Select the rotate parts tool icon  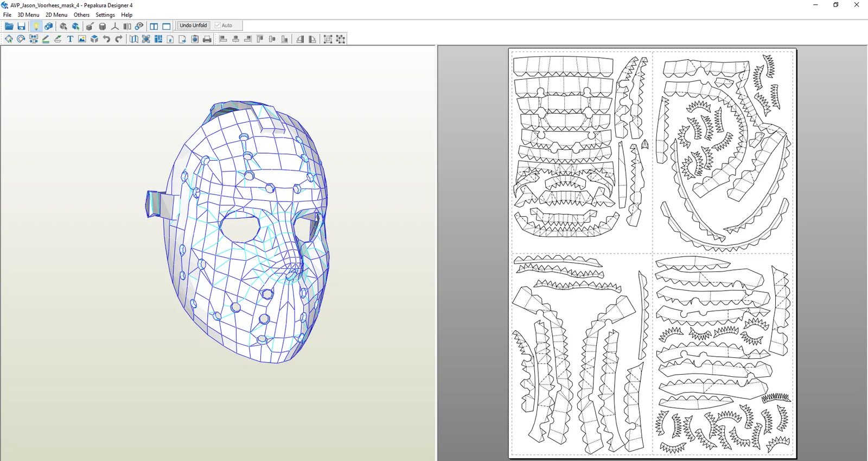point(21,39)
